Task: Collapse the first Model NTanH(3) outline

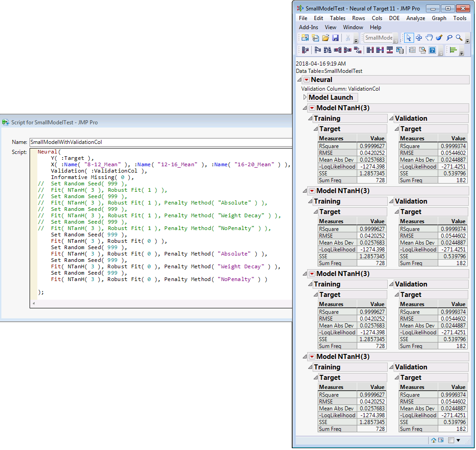Action: pos(305,108)
